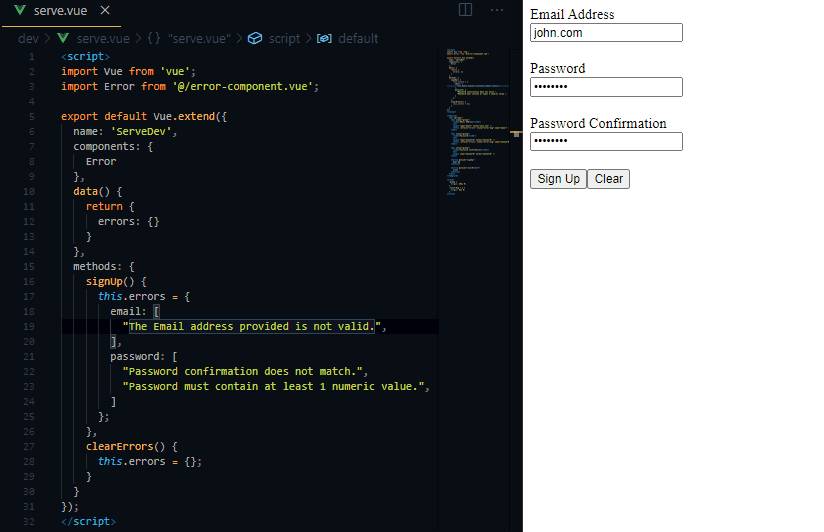Click 'components:' property on line 7
The height and width of the screenshot is (532, 824).
point(107,146)
